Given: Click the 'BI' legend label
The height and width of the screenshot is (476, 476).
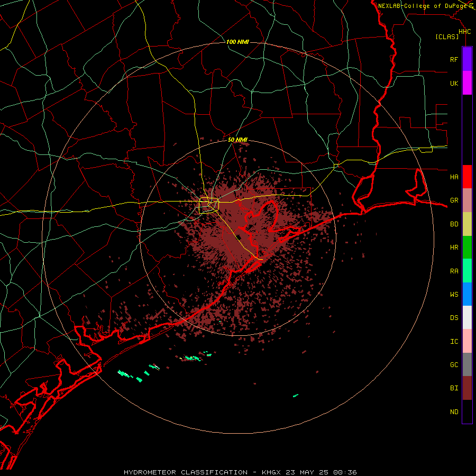Looking at the screenshot, I should [x=454, y=388].
